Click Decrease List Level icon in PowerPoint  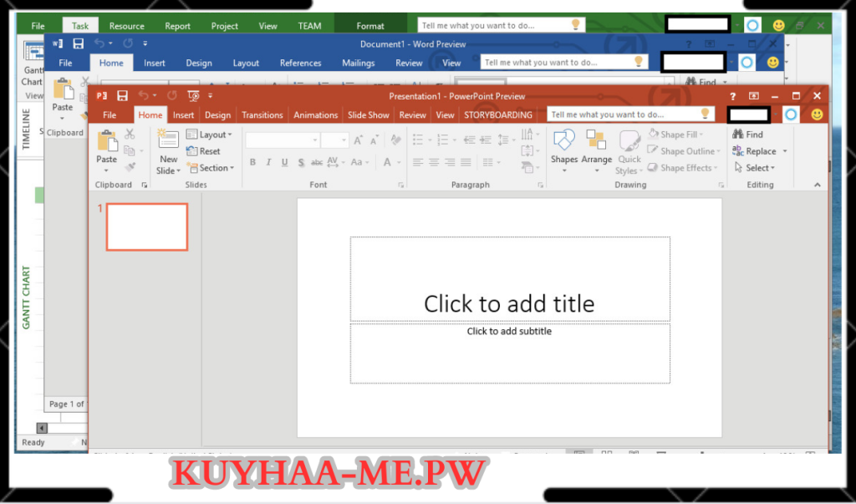point(469,140)
